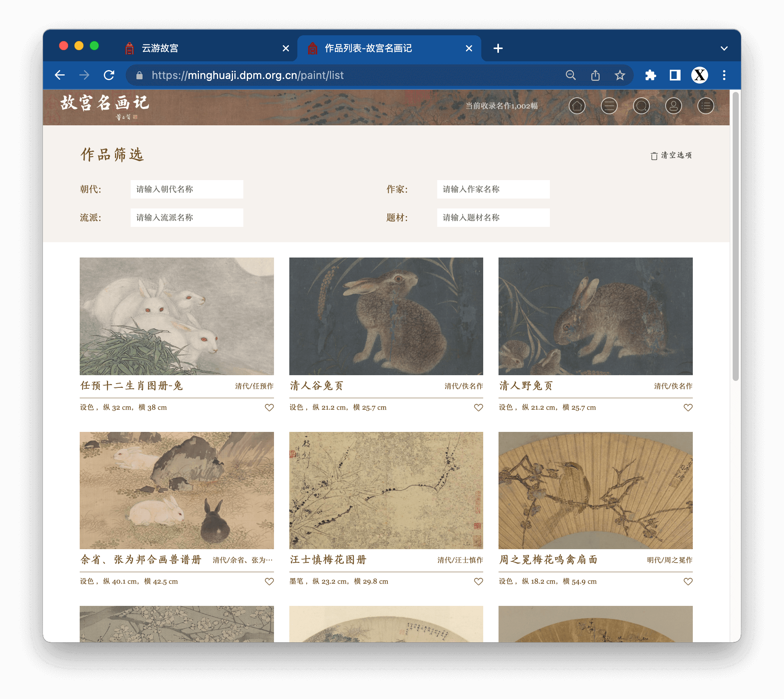Click the 清人野兔页 hare painting thumbnail
Viewport: 784px width, 699px height.
[x=595, y=316]
